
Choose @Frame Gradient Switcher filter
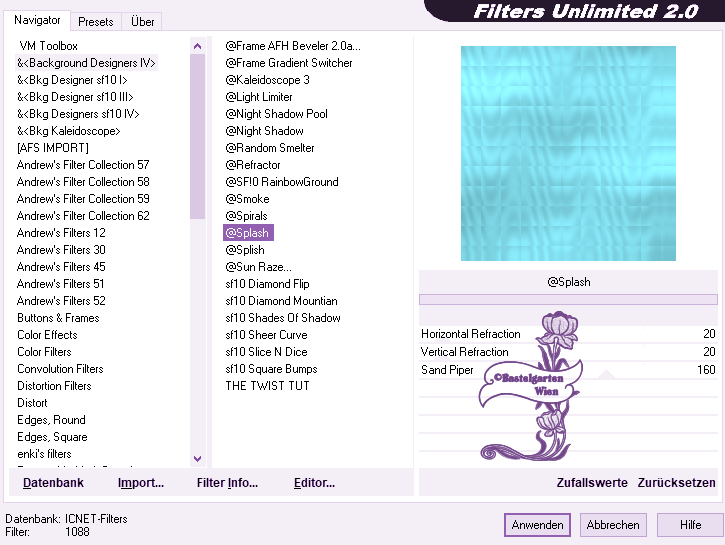[x=289, y=63]
